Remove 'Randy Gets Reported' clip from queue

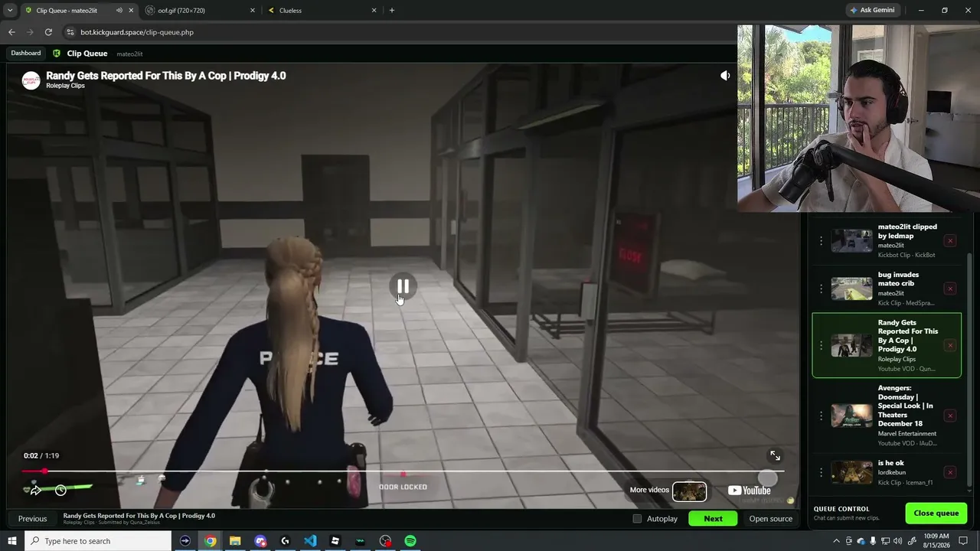950,345
